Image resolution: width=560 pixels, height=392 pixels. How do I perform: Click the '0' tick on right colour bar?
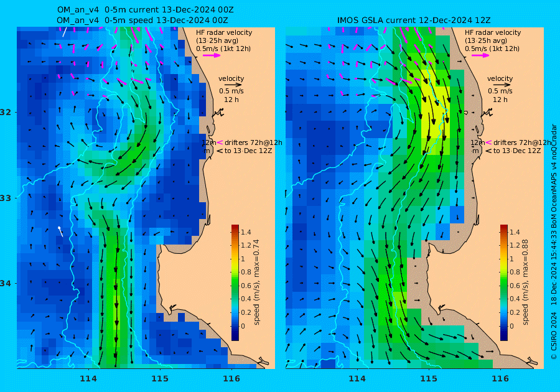coord(511,326)
